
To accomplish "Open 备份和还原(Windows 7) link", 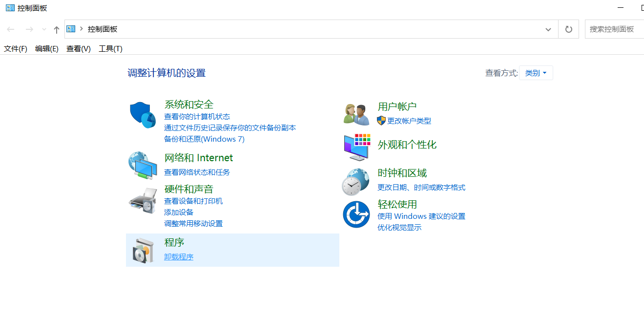I will coord(204,139).
